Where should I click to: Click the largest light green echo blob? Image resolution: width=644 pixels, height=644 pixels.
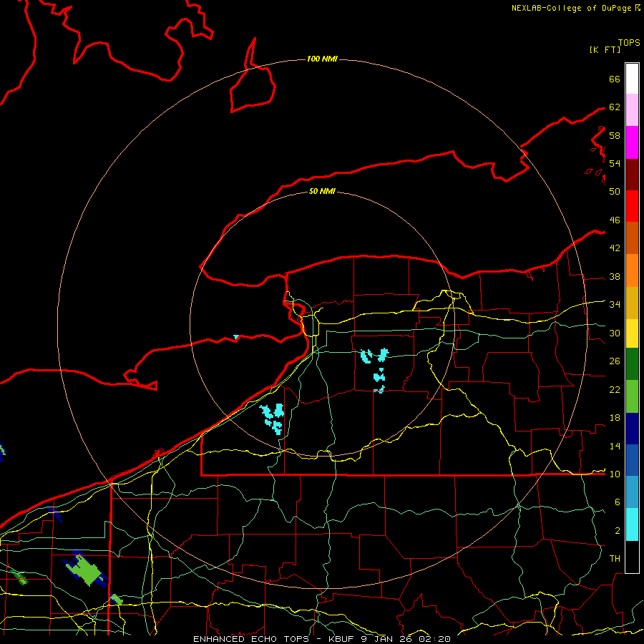[x=85, y=570]
